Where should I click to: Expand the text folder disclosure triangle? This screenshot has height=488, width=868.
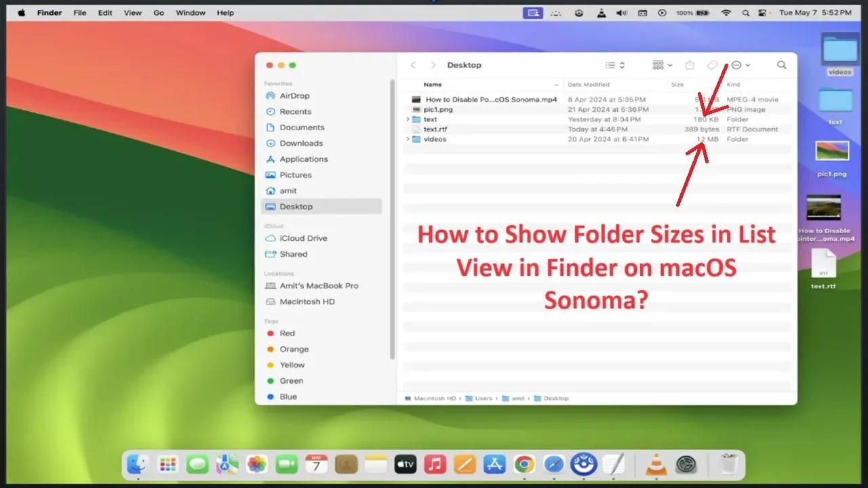pos(407,119)
